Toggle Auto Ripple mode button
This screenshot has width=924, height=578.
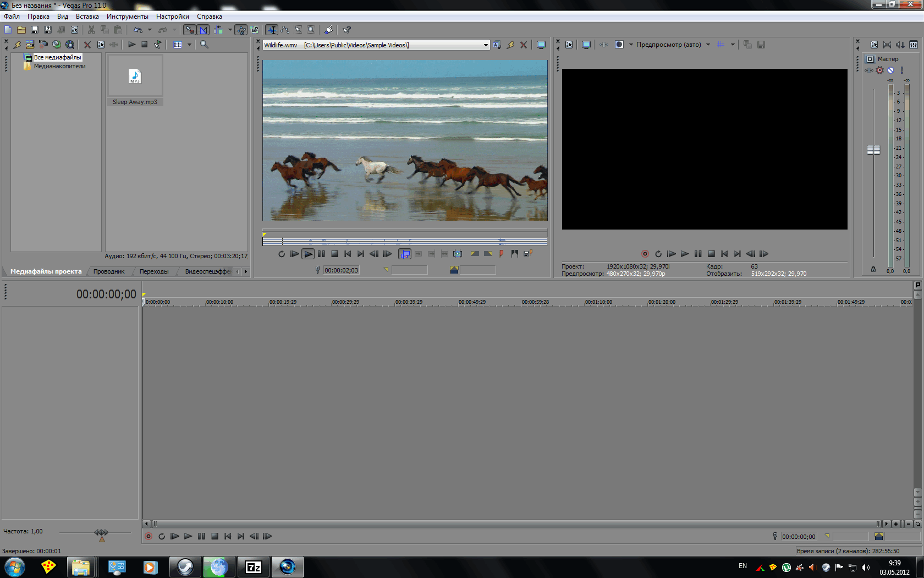[x=218, y=30]
